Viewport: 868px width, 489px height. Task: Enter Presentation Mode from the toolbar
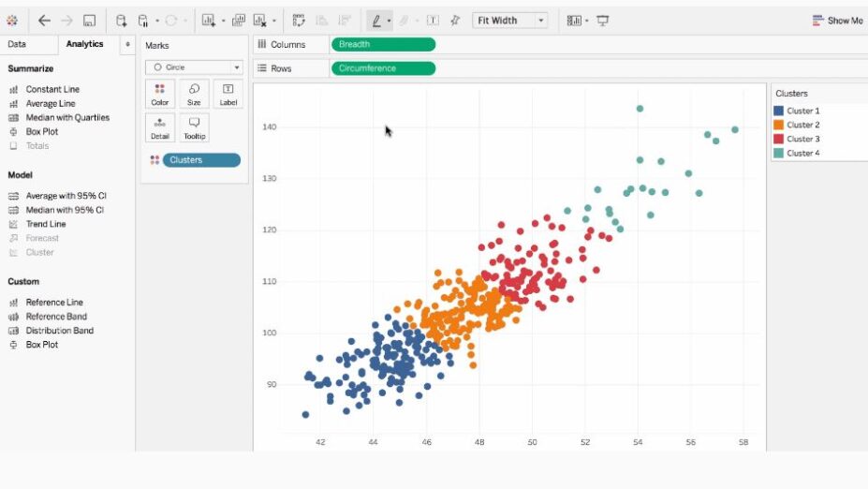602,20
